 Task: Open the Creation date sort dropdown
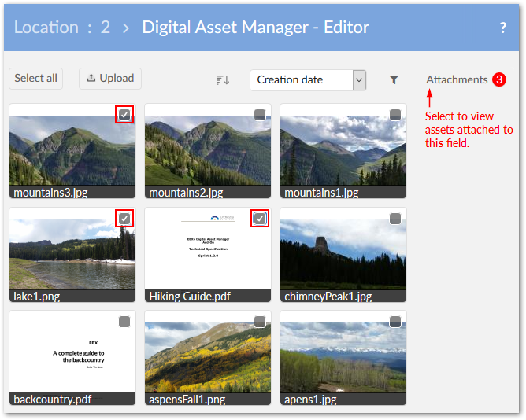click(308, 80)
